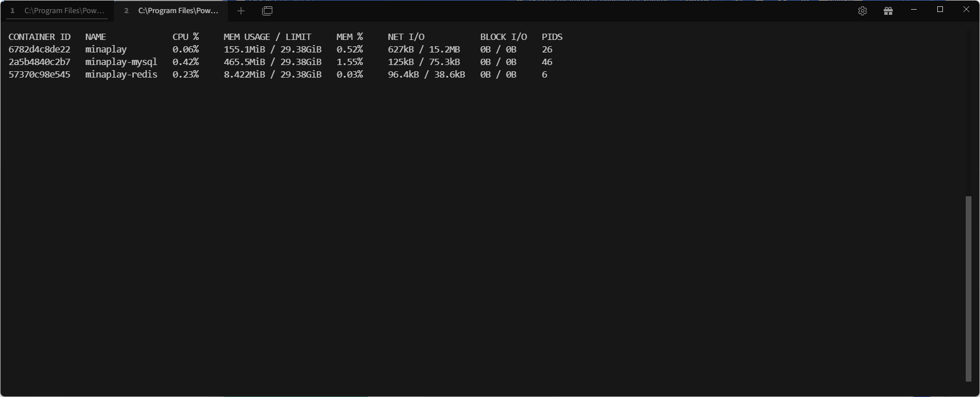The image size is (980, 397).
Task: Click the PIDS value 6
Action: coord(545,75)
